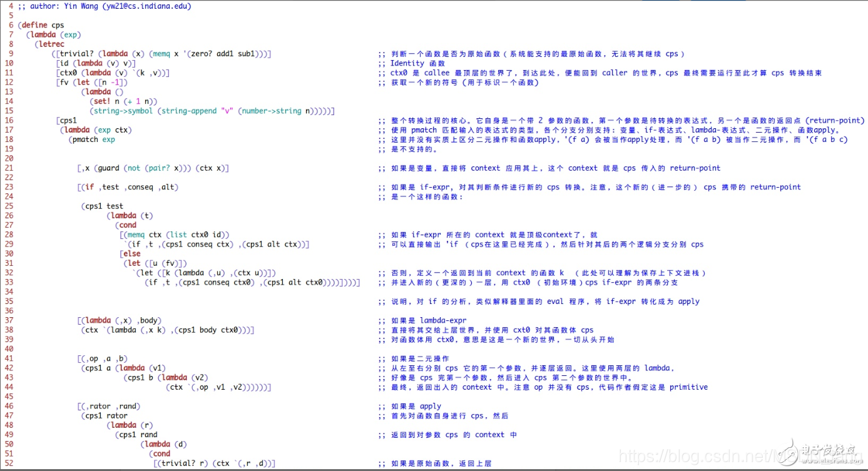
Task: Click the "(set! n (+ 1 n))" line
Action: [x=123, y=101]
